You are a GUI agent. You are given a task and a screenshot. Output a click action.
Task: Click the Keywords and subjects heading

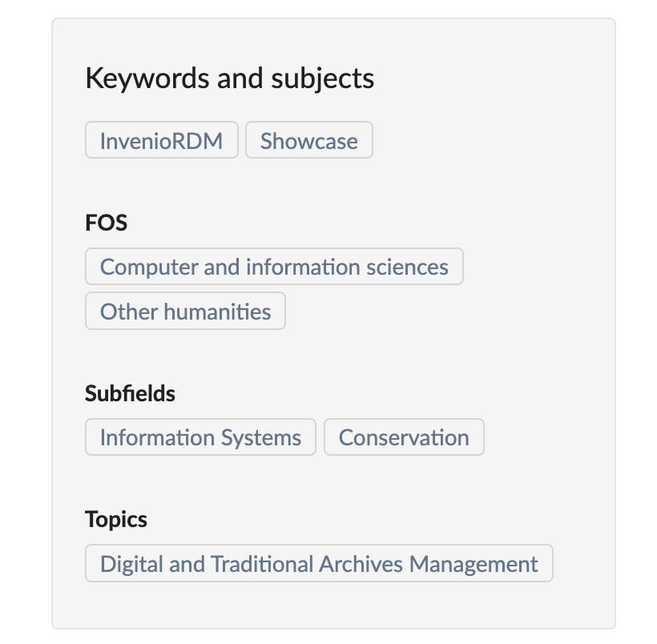tap(229, 78)
